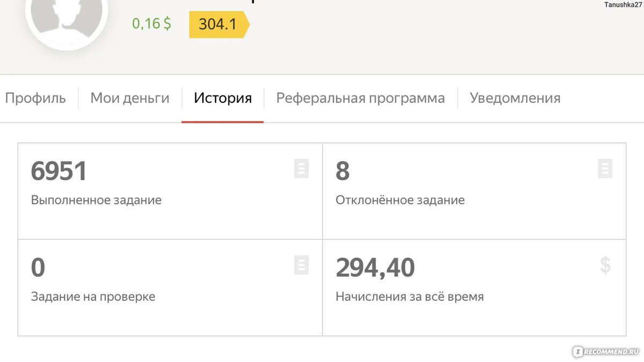Open the Уведомления tab
644x362 pixels.
pyautogui.click(x=514, y=98)
